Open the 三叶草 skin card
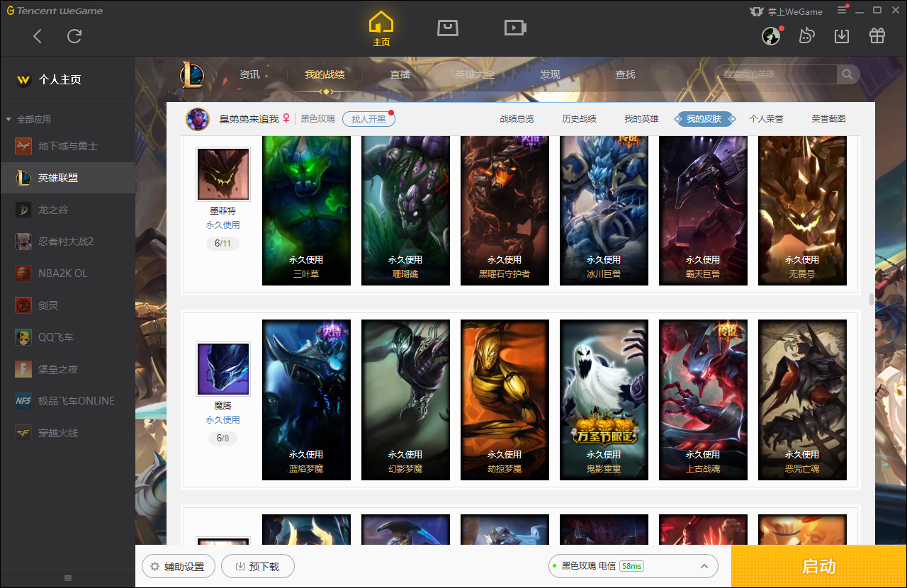The image size is (907, 588). click(306, 210)
